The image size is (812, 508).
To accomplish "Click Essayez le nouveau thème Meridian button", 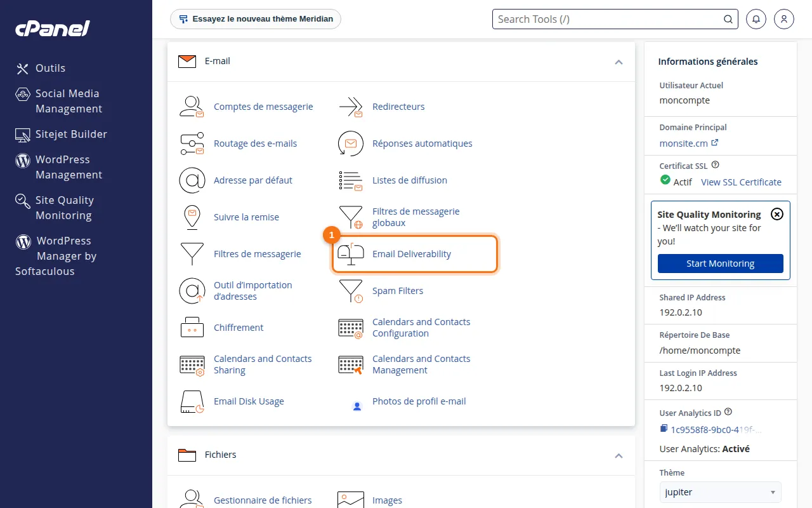I will 256,19.
